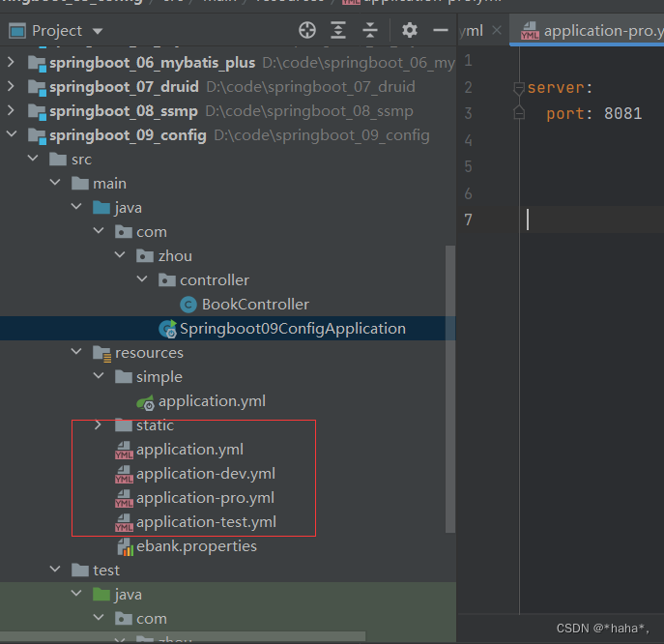This screenshot has height=644, width=664.
Task: Click the Spring leaf icon of simple application.yml
Action: coord(146,402)
